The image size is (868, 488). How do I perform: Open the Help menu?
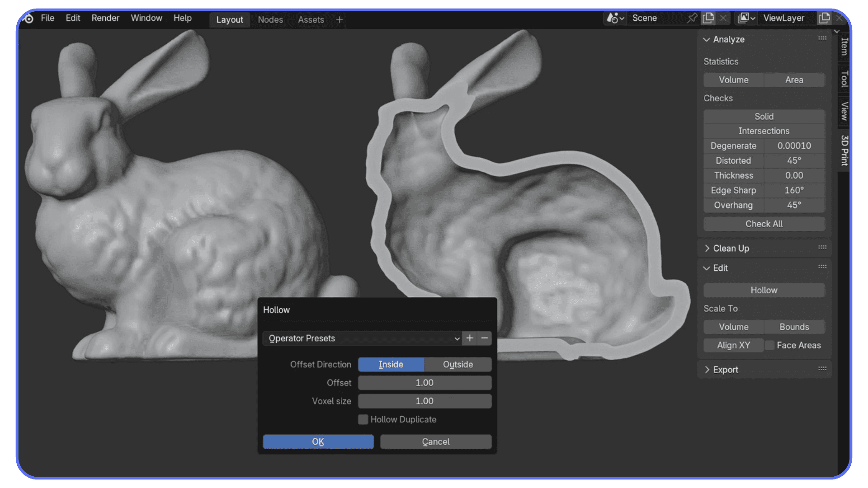pyautogui.click(x=183, y=18)
